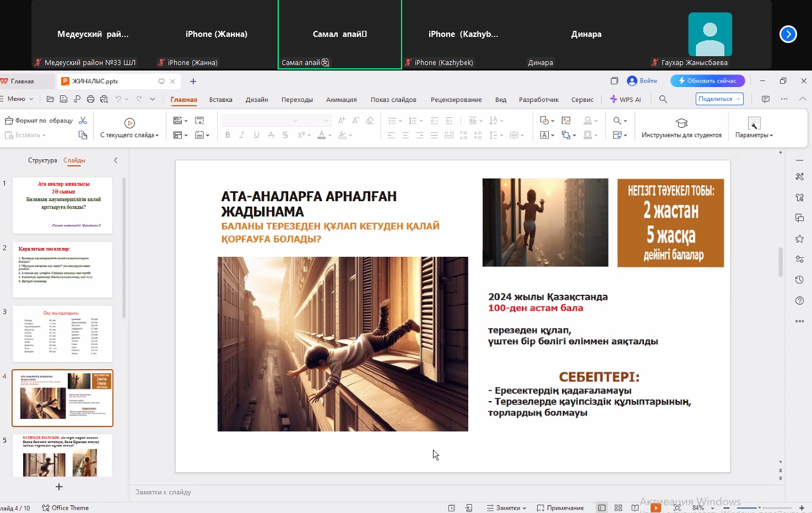Click the Cut scissors icon
812x513 pixels.
click(83, 121)
